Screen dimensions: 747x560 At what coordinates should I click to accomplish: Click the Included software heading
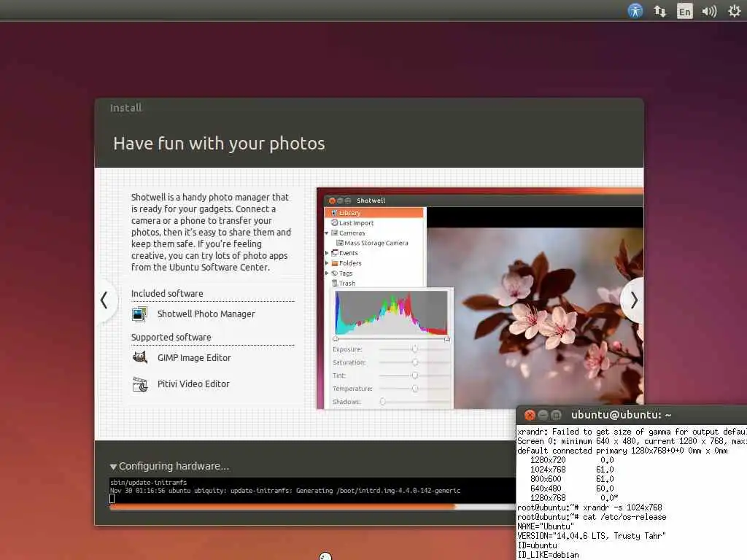tap(167, 293)
